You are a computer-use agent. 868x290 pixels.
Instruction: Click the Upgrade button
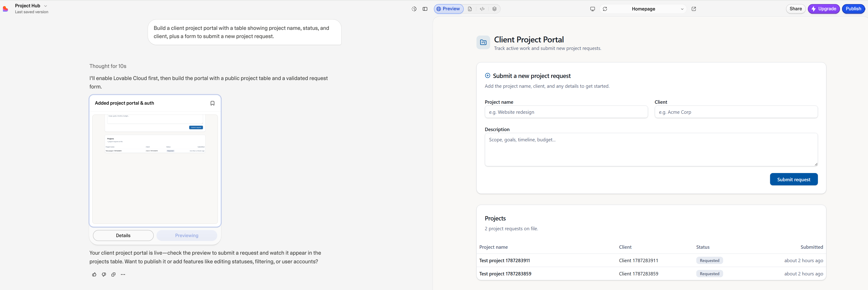(824, 9)
